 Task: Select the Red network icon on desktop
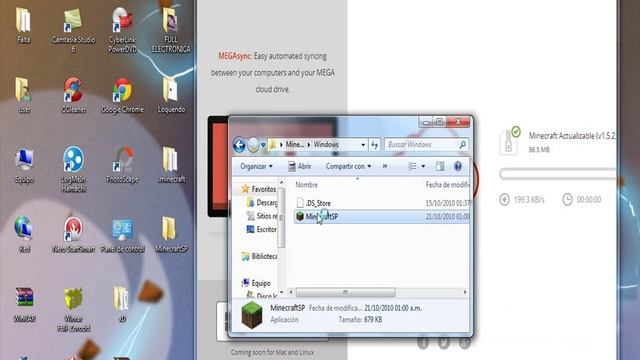point(24,234)
